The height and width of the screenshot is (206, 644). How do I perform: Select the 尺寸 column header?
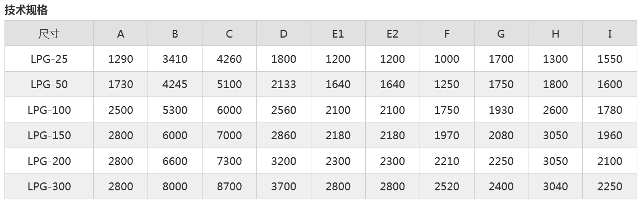[49, 33]
